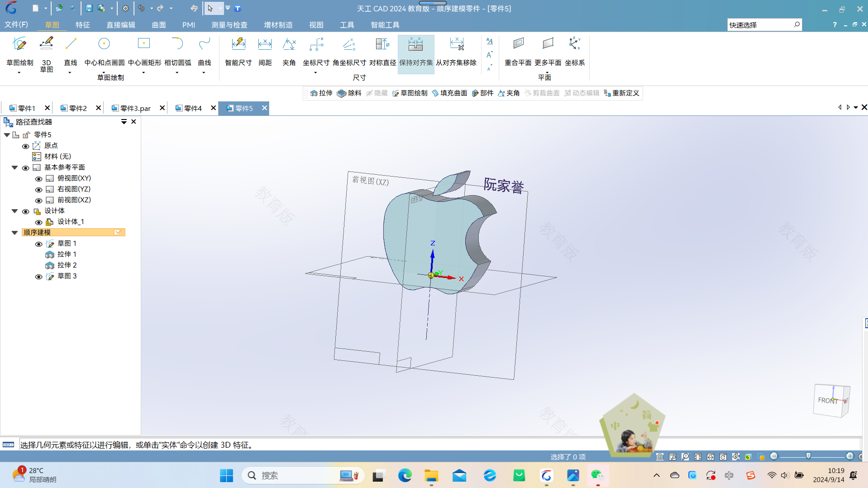Open WeChat from the taskbar
The width and height of the screenshot is (868, 488).
597,475
